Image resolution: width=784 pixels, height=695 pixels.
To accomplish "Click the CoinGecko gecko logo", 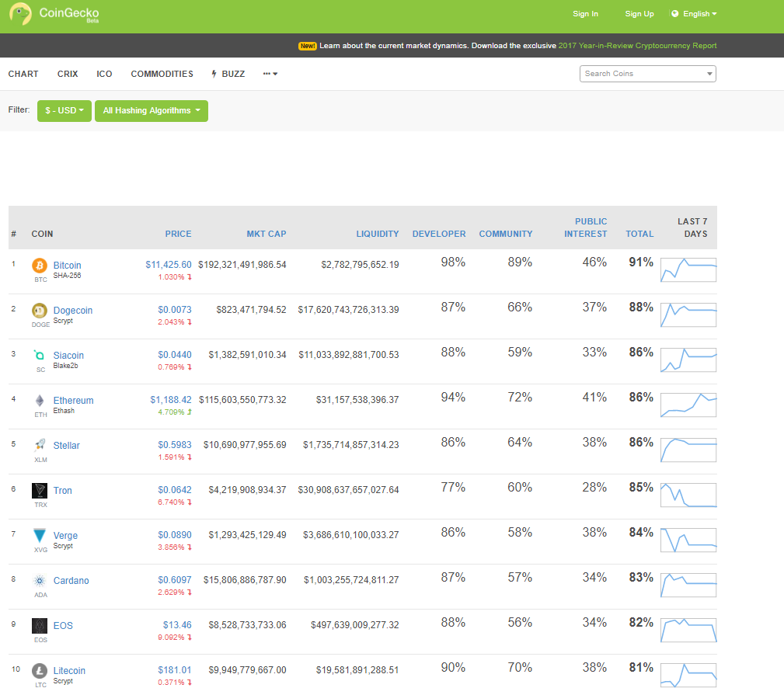I will click(x=20, y=14).
